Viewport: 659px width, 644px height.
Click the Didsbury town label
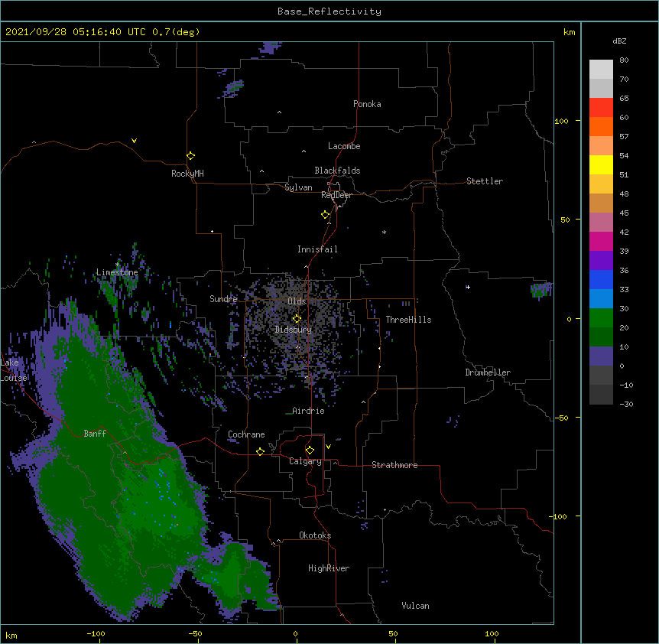point(294,330)
